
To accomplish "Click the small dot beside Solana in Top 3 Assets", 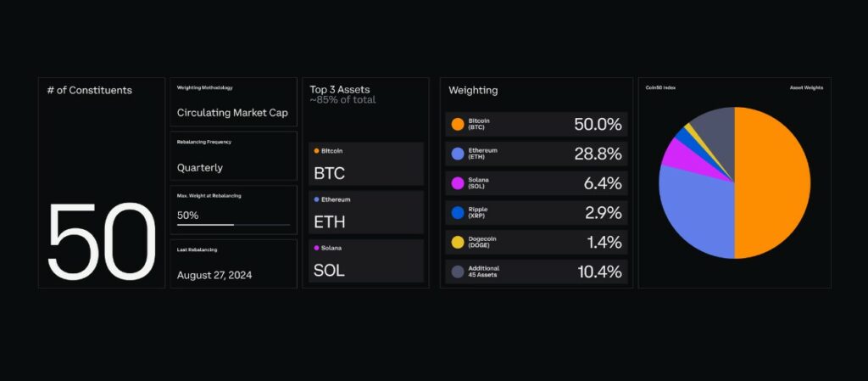I will tap(316, 248).
